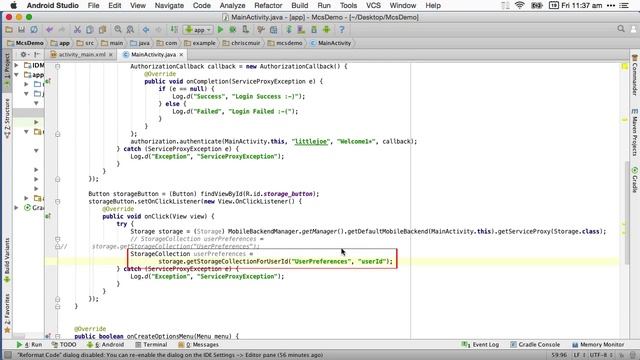Image resolution: width=640 pixels, height=360 pixels.
Task: Open the 0: Messages tool window button
Action: tap(198, 344)
